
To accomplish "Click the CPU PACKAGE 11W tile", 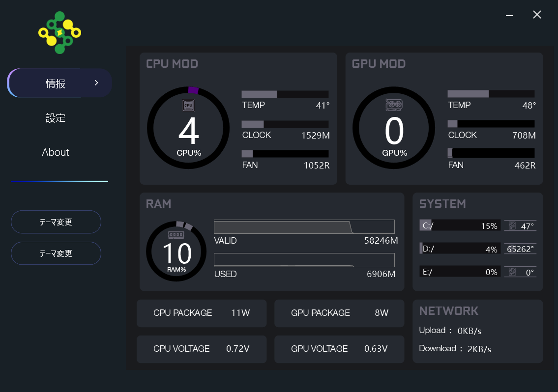I will pyautogui.click(x=202, y=313).
